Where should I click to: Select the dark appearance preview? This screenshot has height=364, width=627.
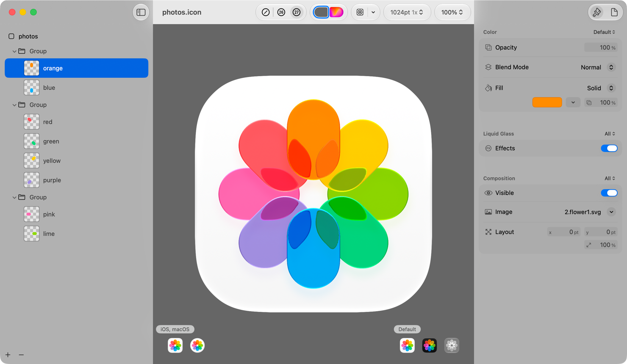tap(430, 345)
